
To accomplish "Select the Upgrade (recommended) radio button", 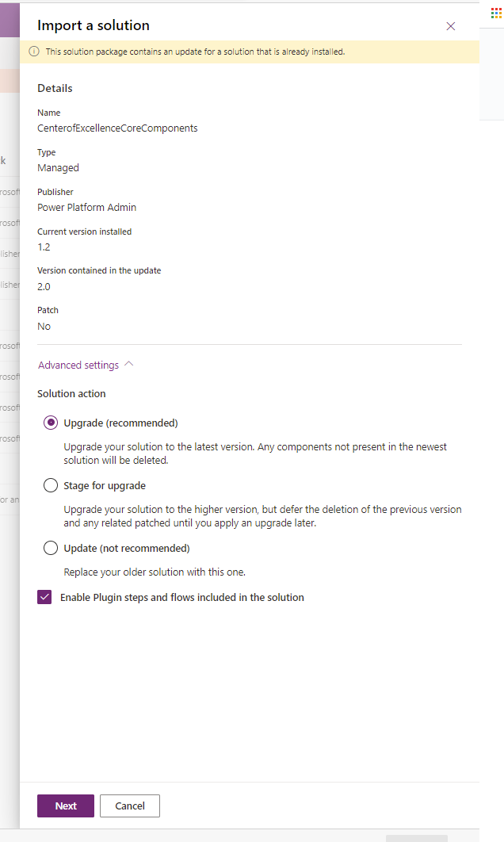I will coord(51,422).
